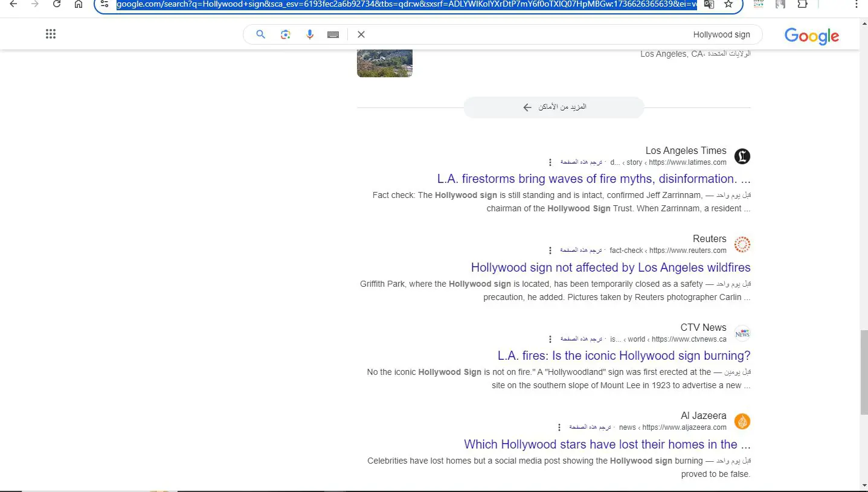Image resolution: width=868 pixels, height=492 pixels.
Task: Click the Los Angeles Times source name
Action: point(686,150)
